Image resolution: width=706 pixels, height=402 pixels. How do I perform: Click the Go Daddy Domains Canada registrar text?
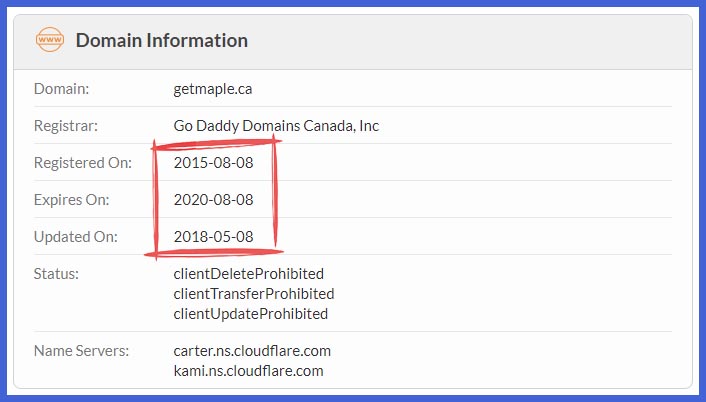click(x=276, y=126)
